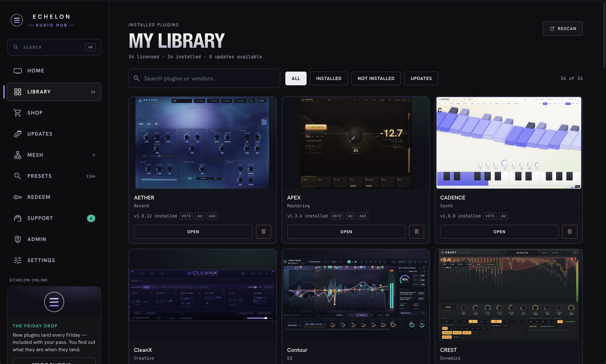The width and height of the screenshot is (606, 364).
Task: Delete Aether with the trash icon
Action: coord(264,232)
